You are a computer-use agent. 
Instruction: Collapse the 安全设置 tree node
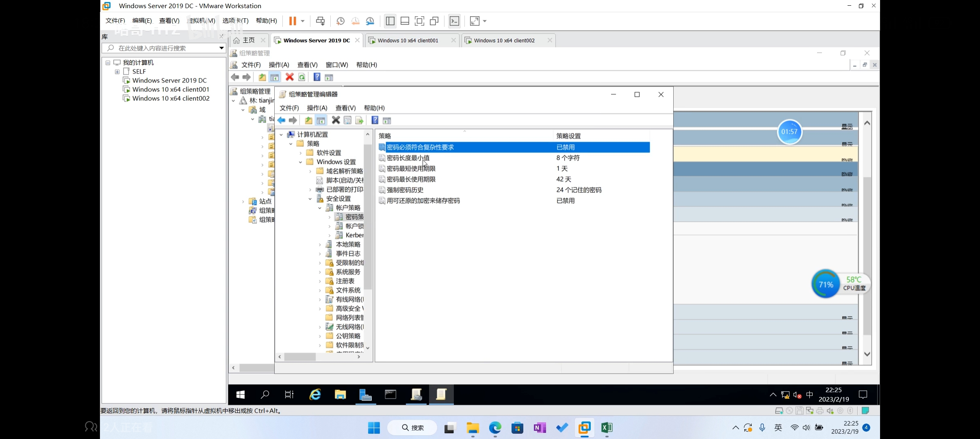[x=310, y=199]
